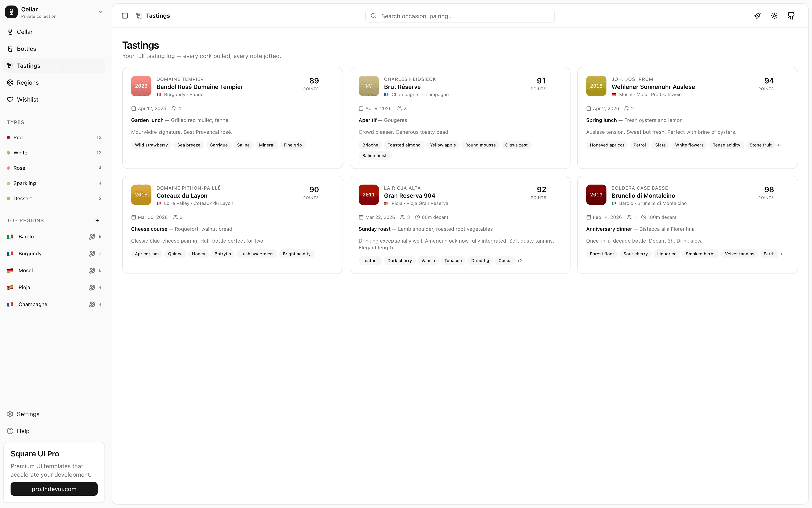Toggle light/dark mode sun icon
Image resolution: width=812 pixels, height=508 pixels.
click(x=774, y=16)
